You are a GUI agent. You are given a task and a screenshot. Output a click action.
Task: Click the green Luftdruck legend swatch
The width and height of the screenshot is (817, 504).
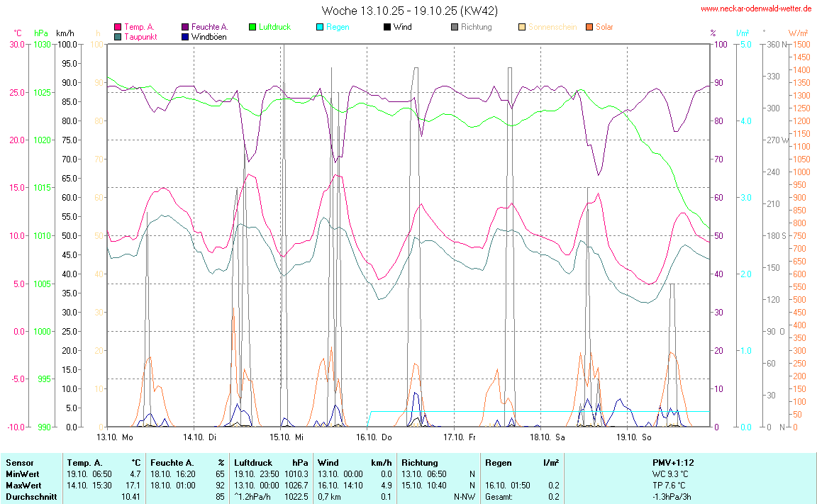252,28
